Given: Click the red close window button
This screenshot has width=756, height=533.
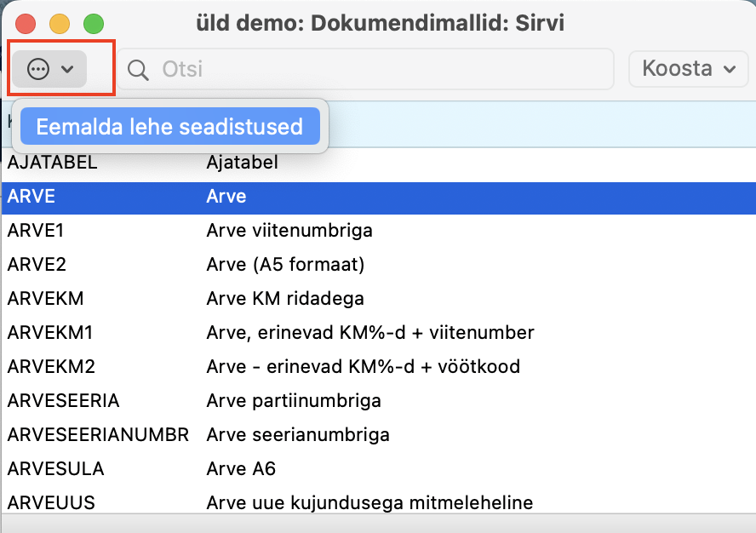Looking at the screenshot, I should click(26, 25).
